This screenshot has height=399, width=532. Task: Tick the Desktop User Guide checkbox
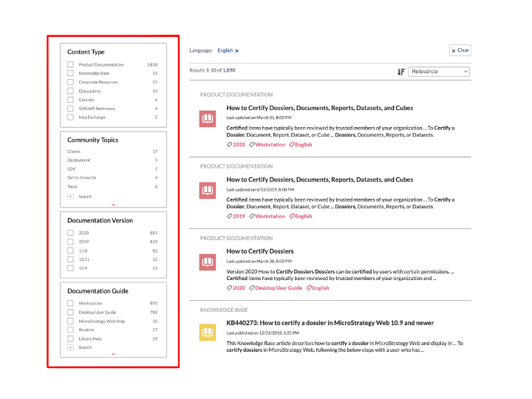(71, 313)
